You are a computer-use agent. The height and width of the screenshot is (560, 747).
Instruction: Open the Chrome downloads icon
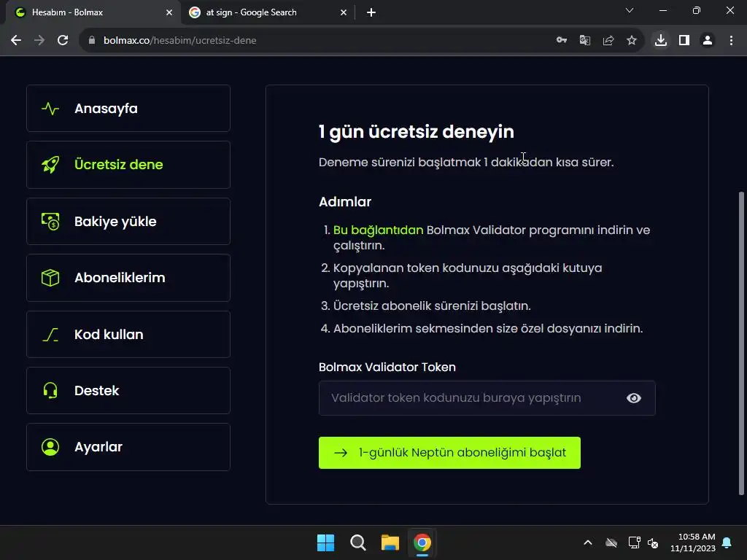coord(660,41)
